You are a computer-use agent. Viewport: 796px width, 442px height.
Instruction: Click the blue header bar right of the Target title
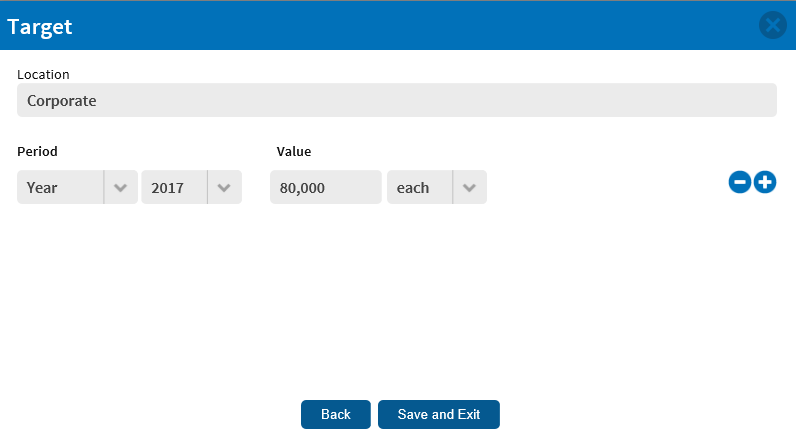point(406,25)
